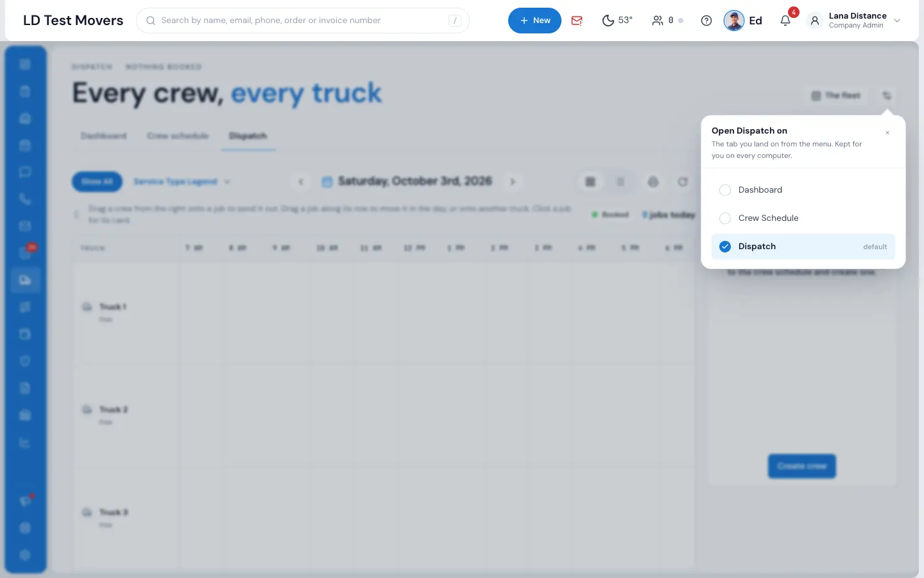Click the Show All button

point(97,182)
